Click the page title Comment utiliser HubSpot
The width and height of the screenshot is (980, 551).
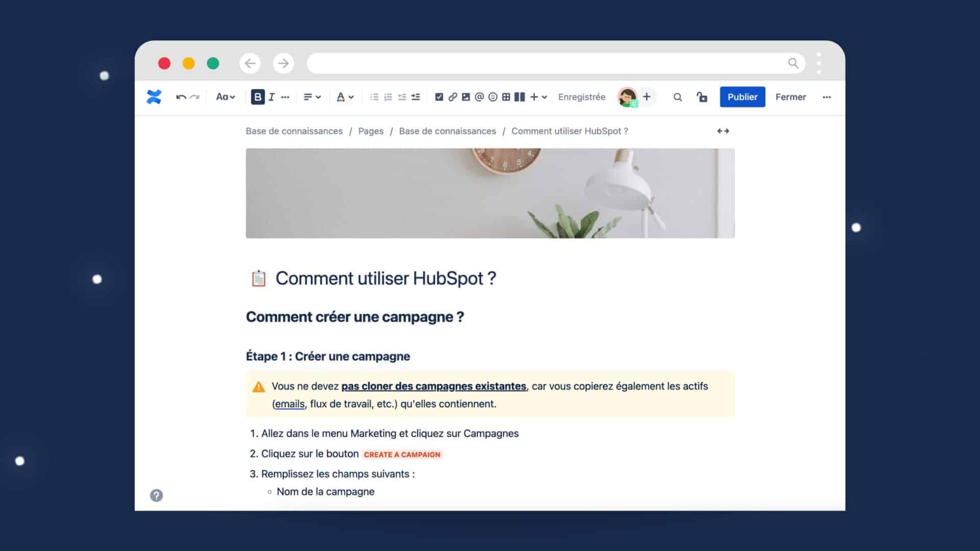point(386,279)
